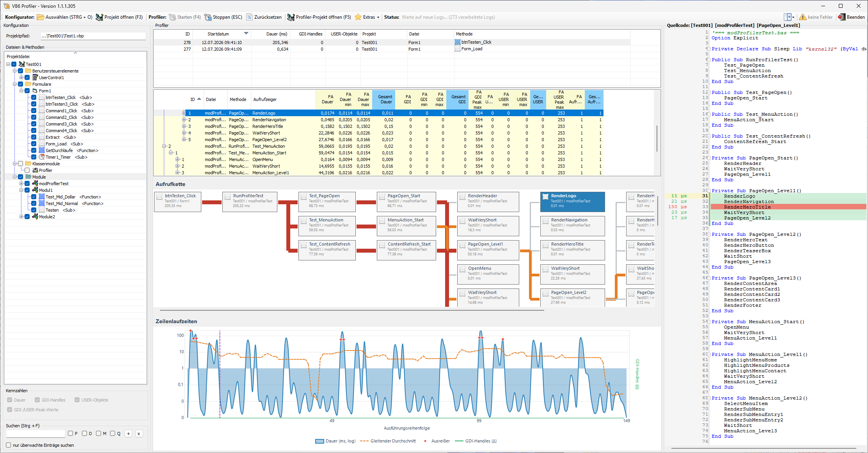This screenshot has height=453, width=868.
Task: Toggle the nur überwachte Einträge suchen checkbox
Action: pos(9,445)
